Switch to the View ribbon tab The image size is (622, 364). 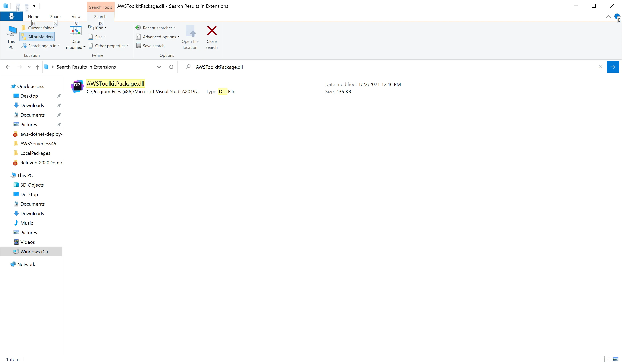[x=76, y=16]
